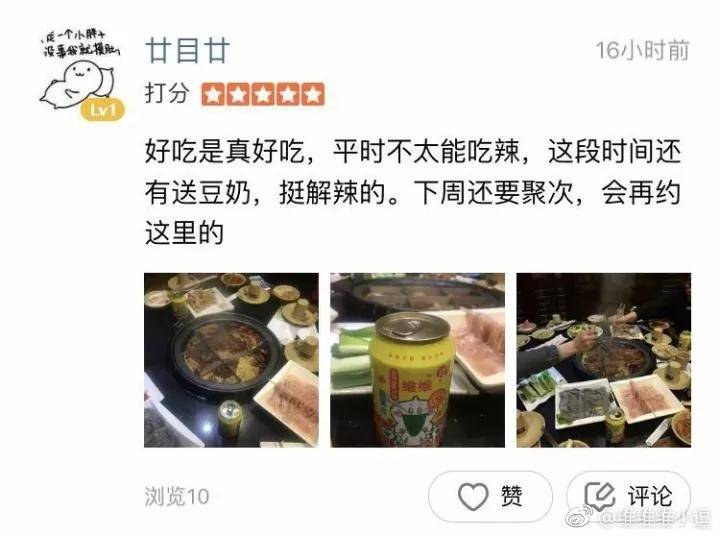Viewport: 720px width, 536px height.
Task: Click the 16小时前 timestamp
Action: point(642,51)
